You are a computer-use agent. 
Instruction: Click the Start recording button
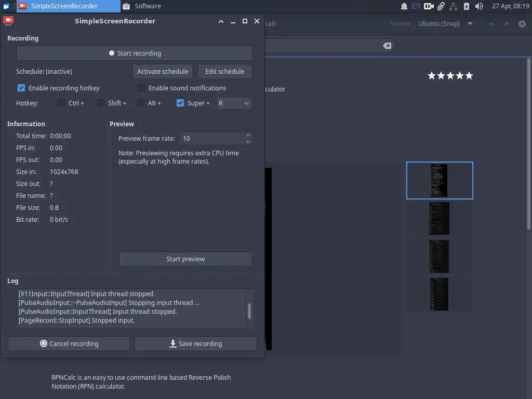tap(135, 54)
